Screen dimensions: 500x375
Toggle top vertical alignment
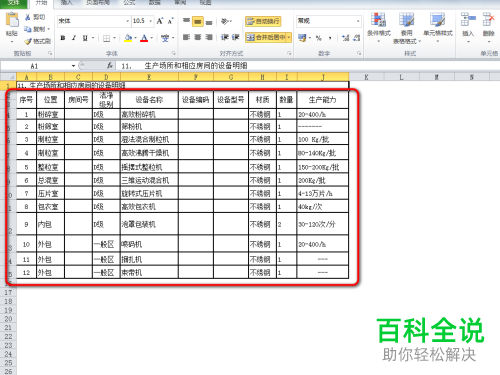coord(186,21)
